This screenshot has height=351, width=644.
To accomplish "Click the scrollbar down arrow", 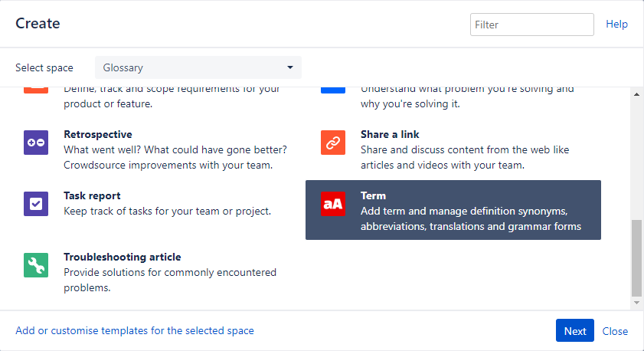I will [x=636, y=303].
